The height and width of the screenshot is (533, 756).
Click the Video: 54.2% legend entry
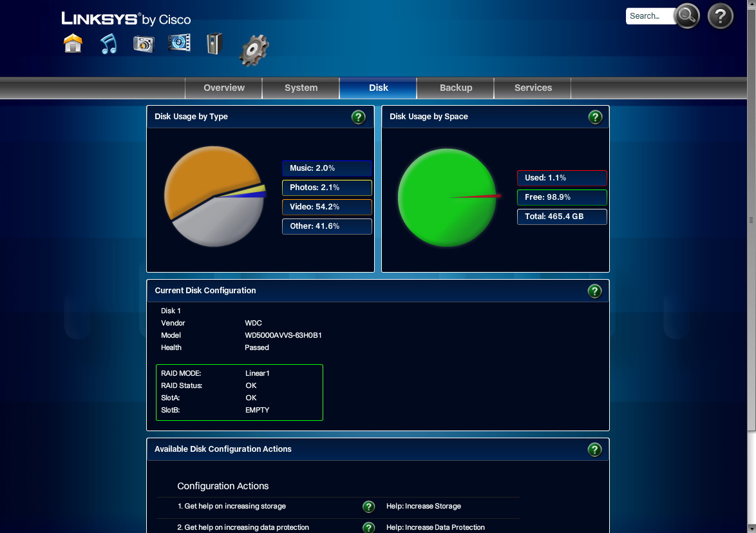pyautogui.click(x=327, y=207)
